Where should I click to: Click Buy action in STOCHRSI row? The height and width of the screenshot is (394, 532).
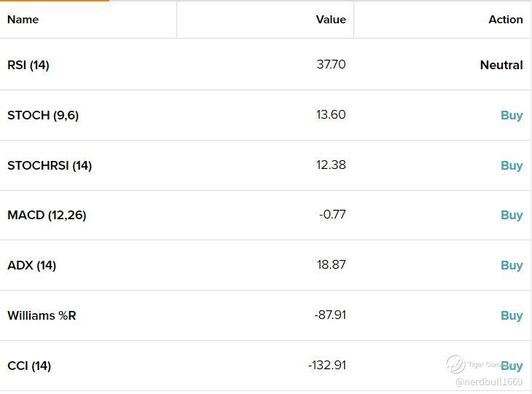pos(512,165)
